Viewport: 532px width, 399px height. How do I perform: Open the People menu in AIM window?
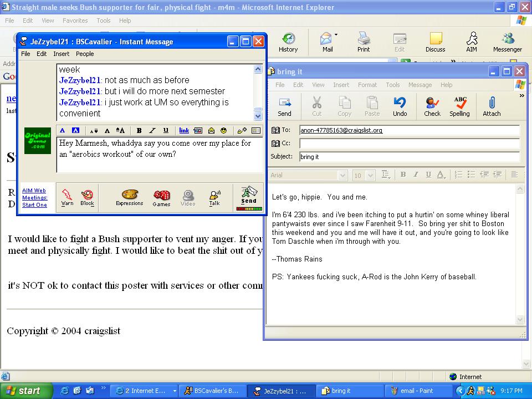pyautogui.click(x=85, y=54)
